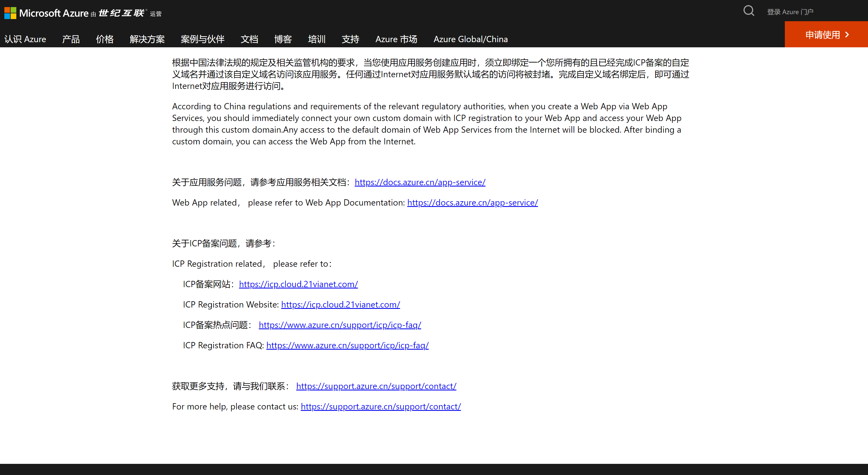Click the search magnifier icon
The width and height of the screenshot is (868, 475).
tap(748, 11)
